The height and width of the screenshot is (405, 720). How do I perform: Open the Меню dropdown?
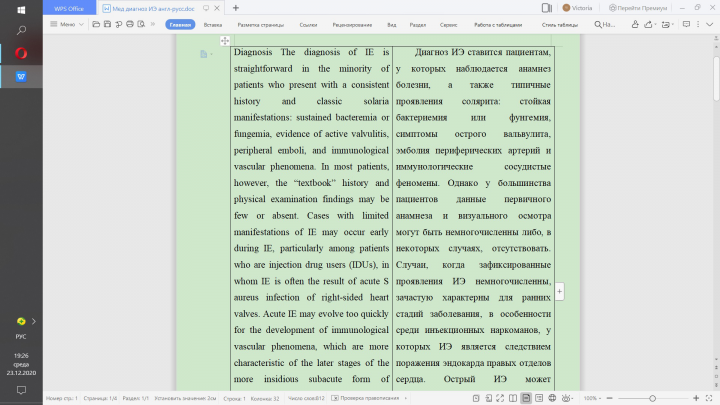(67, 24)
